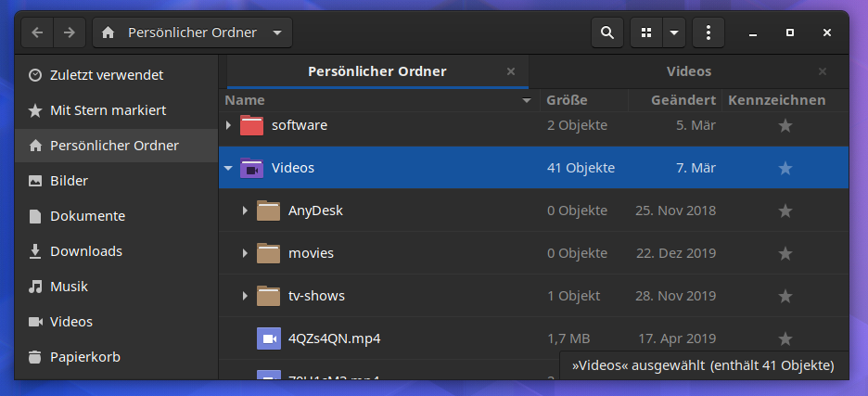Open Downloads in the sidebar
Image resolution: width=868 pixels, height=396 pixels.
[85, 251]
